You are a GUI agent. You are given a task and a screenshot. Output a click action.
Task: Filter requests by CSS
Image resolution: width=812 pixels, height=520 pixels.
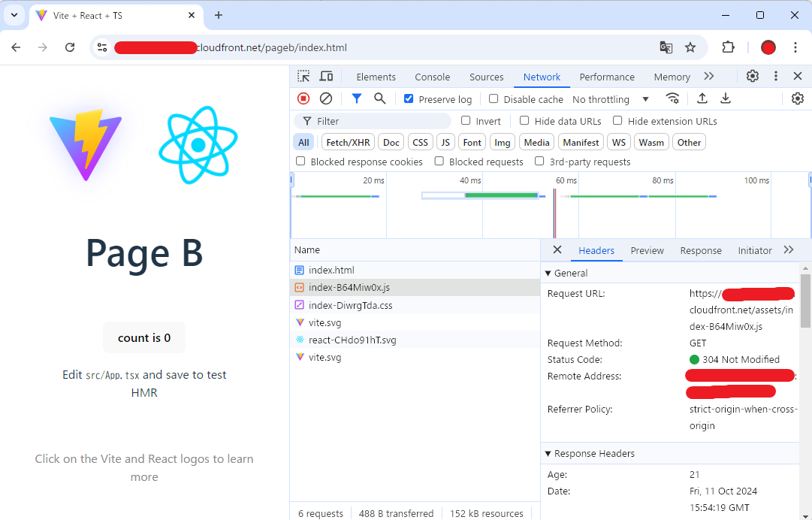(420, 142)
